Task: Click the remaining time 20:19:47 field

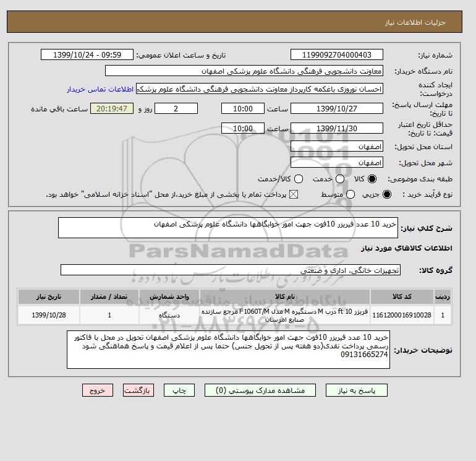Action: tap(112, 108)
